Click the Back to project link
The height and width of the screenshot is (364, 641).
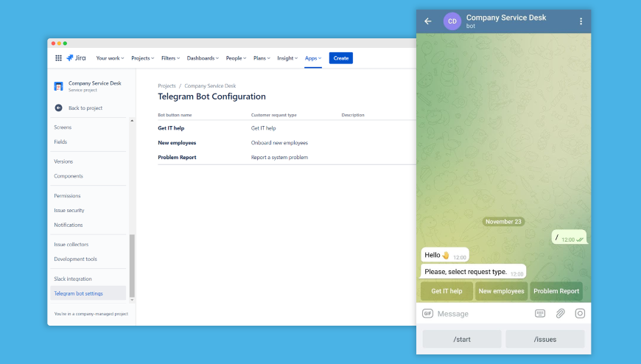pyautogui.click(x=85, y=108)
